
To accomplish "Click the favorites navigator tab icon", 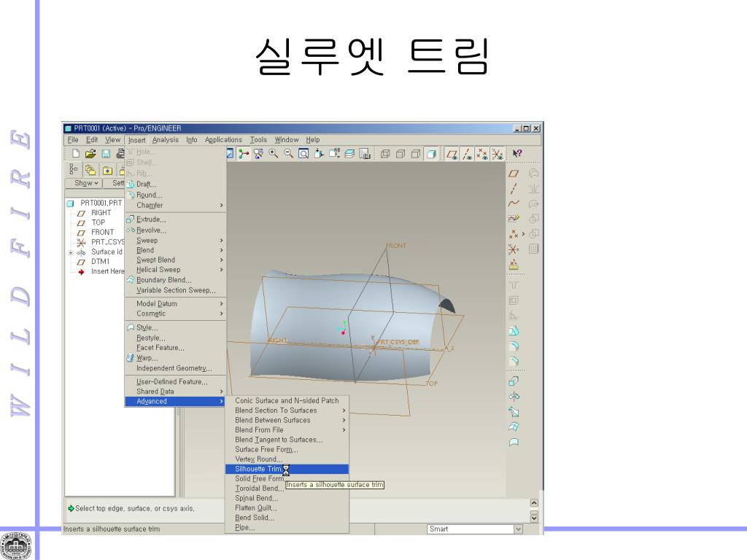I will coord(107,169).
